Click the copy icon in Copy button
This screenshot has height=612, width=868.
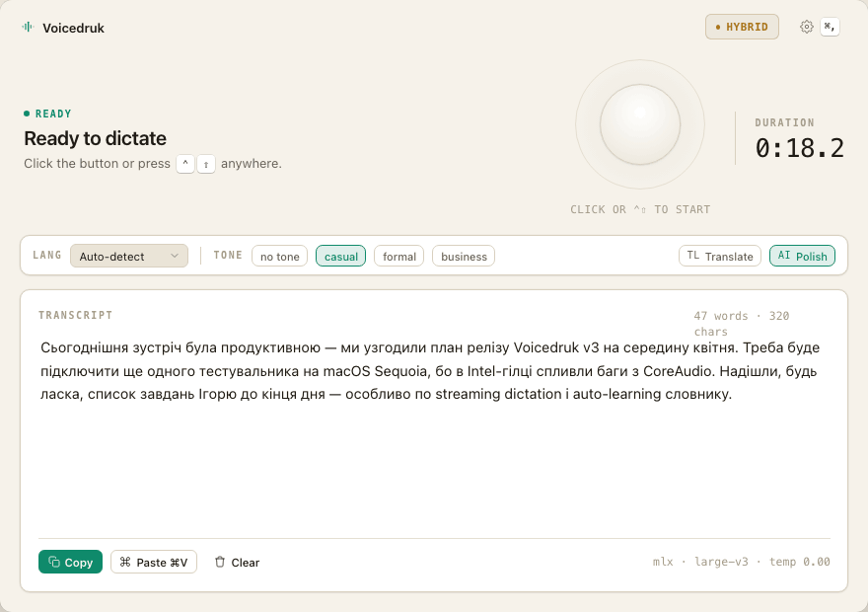click(x=54, y=562)
